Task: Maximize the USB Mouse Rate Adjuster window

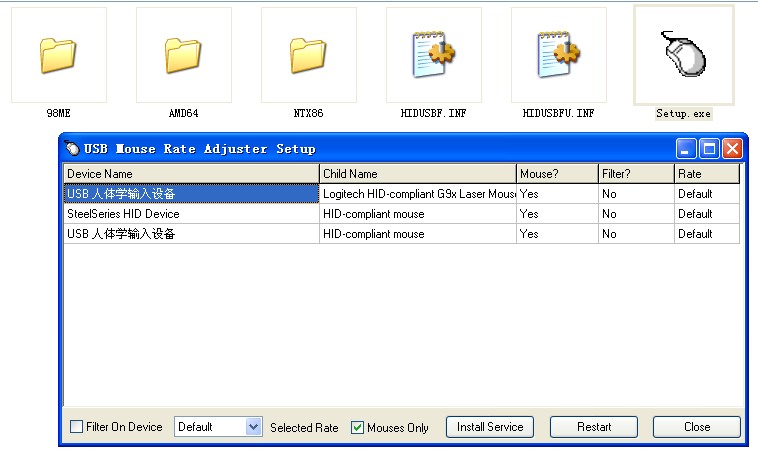Action: (709, 149)
